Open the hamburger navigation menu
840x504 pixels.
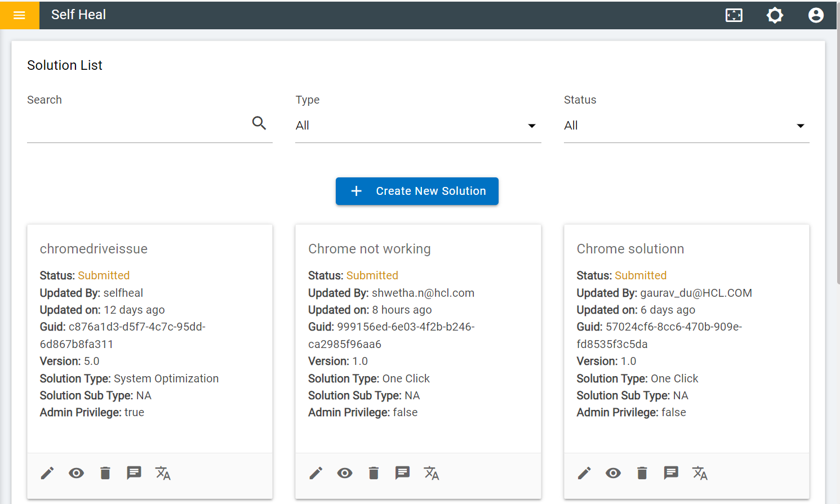[19, 15]
